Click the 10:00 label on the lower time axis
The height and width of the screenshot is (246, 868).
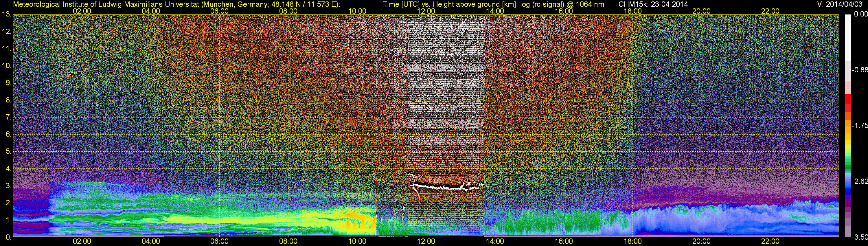(x=357, y=241)
